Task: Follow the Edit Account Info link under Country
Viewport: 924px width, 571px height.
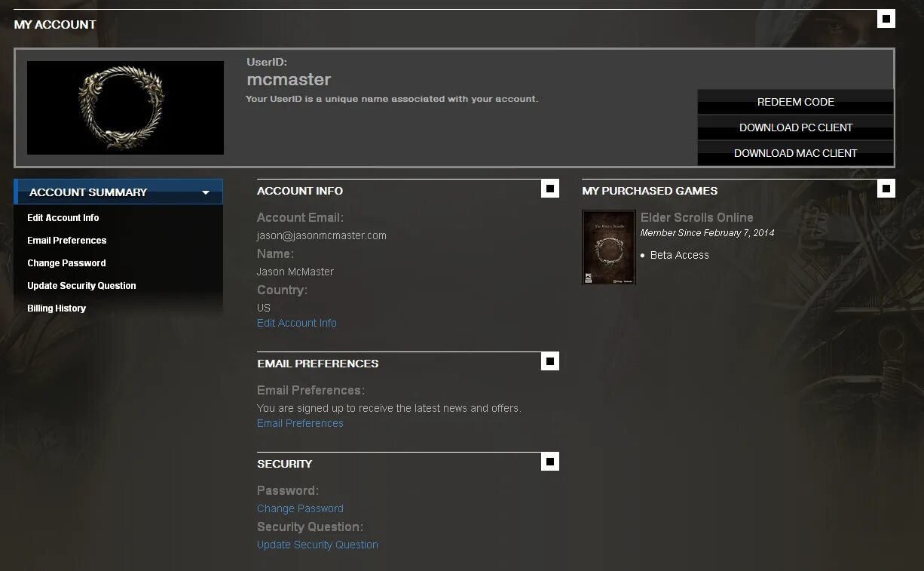Action: pos(297,323)
